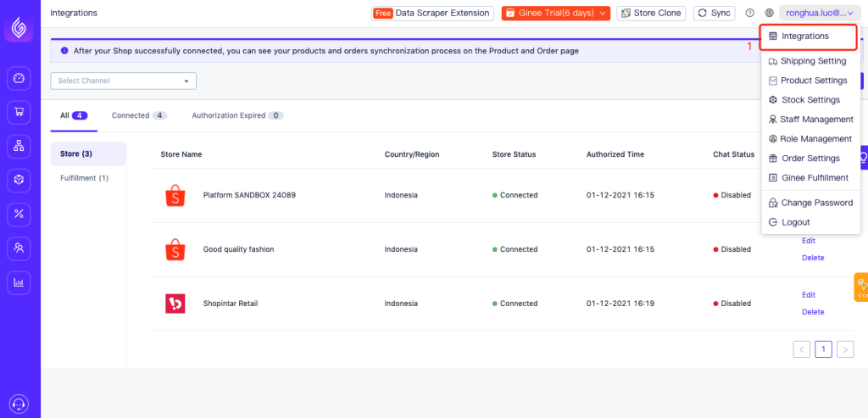The width and height of the screenshot is (868, 418).
Task: Click the purple lightbulb tips widget
Action: pos(862,159)
